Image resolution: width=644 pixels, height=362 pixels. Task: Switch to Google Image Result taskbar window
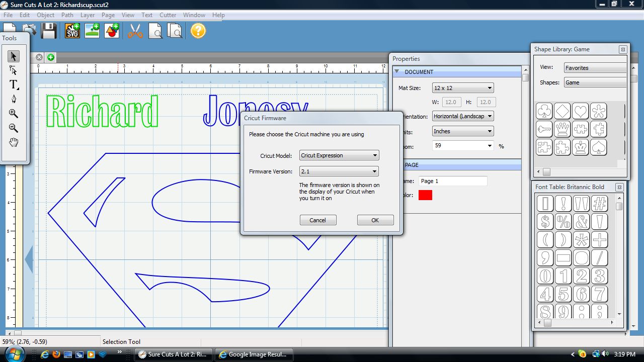(x=254, y=354)
